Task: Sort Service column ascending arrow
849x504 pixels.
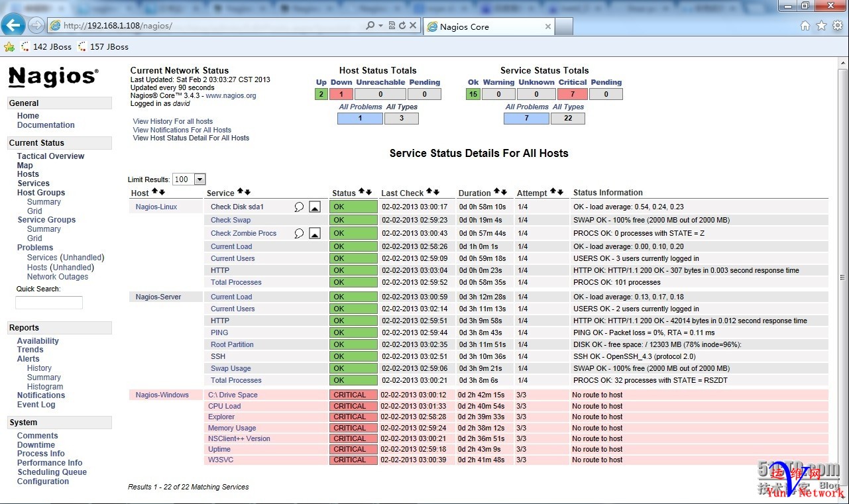Action: pos(240,192)
